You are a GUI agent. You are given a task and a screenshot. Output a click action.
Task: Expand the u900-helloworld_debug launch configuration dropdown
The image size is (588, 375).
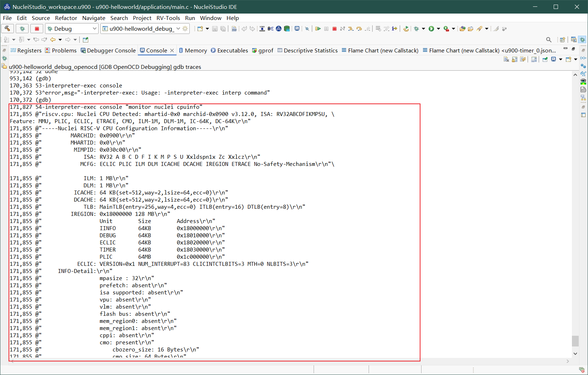click(x=178, y=29)
